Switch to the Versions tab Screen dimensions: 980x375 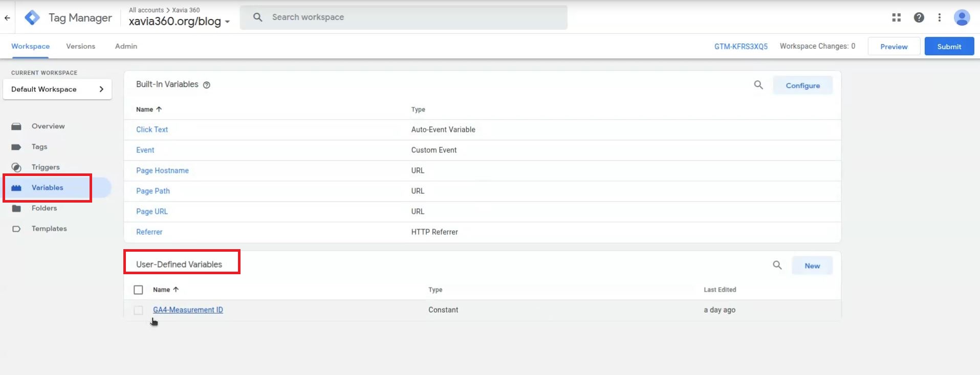(81, 46)
